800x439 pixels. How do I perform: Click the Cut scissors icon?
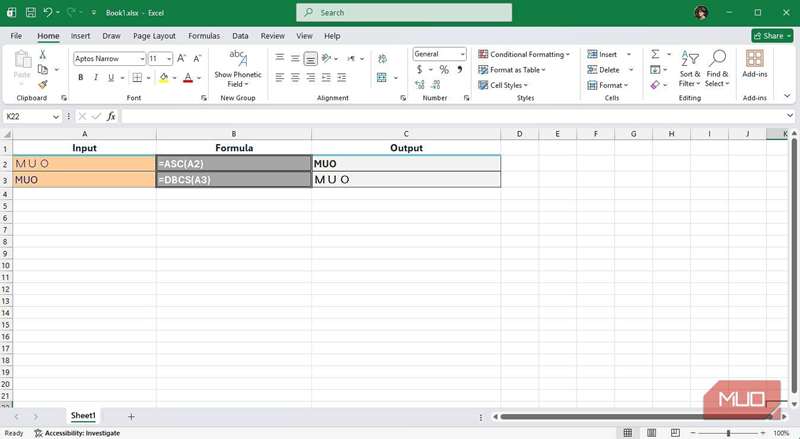click(x=42, y=54)
